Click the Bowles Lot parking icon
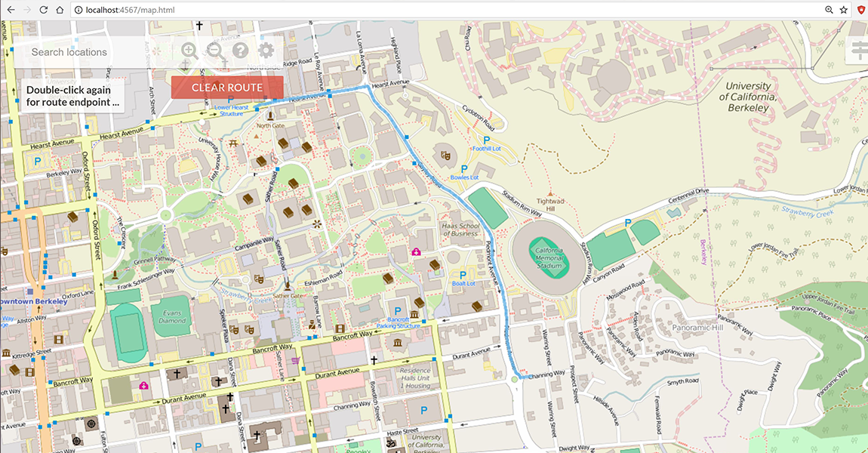This screenshot has width=868, height=453. click(464, 169)
